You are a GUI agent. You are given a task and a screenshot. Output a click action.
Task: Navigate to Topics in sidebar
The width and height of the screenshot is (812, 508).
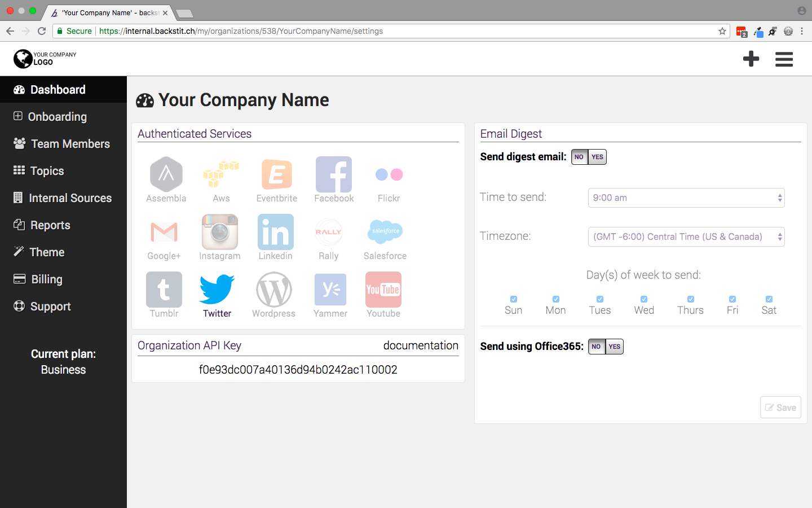point(63,171)
